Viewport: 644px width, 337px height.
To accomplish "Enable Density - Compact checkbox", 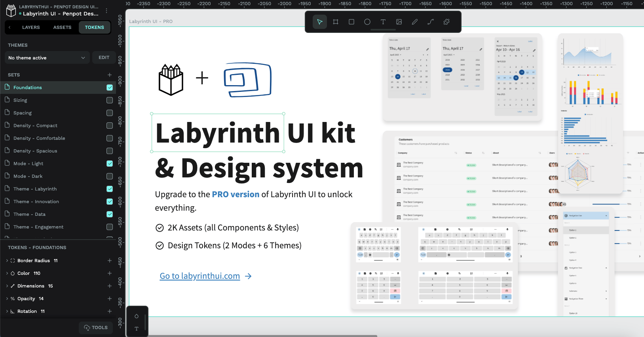I will click(110, 126).
